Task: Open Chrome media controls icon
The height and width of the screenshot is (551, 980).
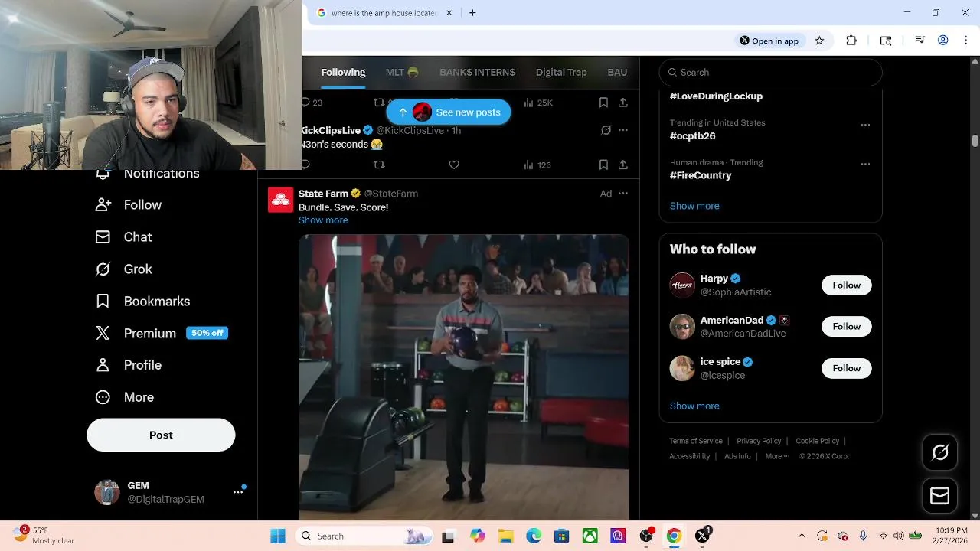Action: [x=920, y=41]
